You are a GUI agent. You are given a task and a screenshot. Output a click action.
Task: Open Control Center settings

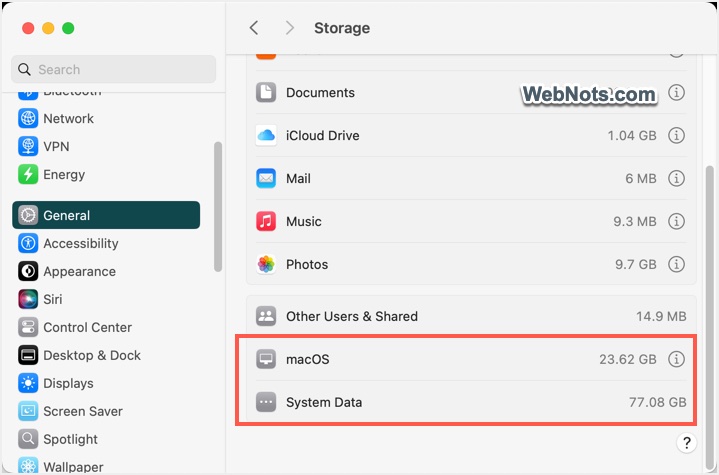[106, 327]
